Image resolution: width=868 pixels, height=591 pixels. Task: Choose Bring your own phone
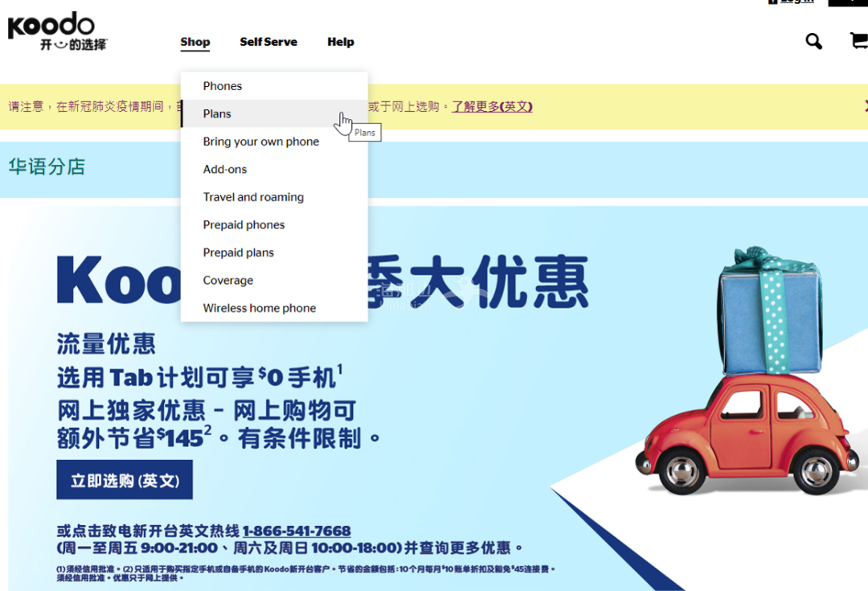(x=274, y=142)
